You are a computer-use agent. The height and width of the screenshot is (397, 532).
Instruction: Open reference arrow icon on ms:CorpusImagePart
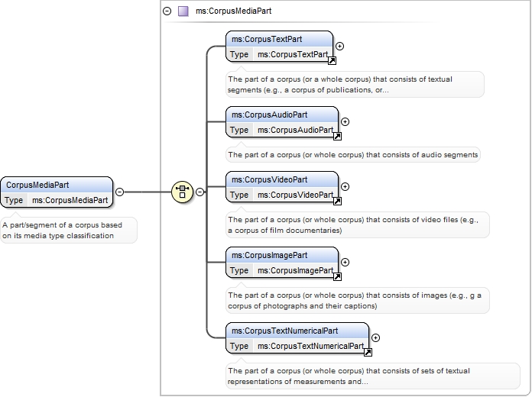coord(337,276)
